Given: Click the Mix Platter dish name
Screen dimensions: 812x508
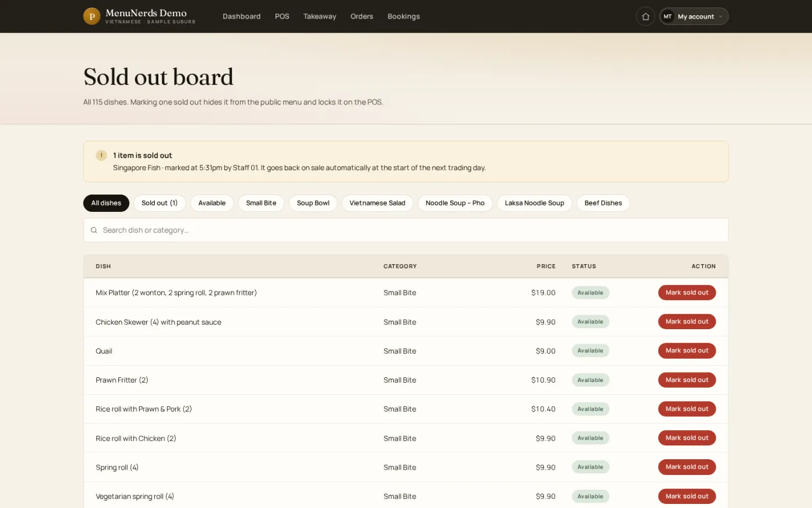Looking at the screenshot, I should click(x=176, y=293).
